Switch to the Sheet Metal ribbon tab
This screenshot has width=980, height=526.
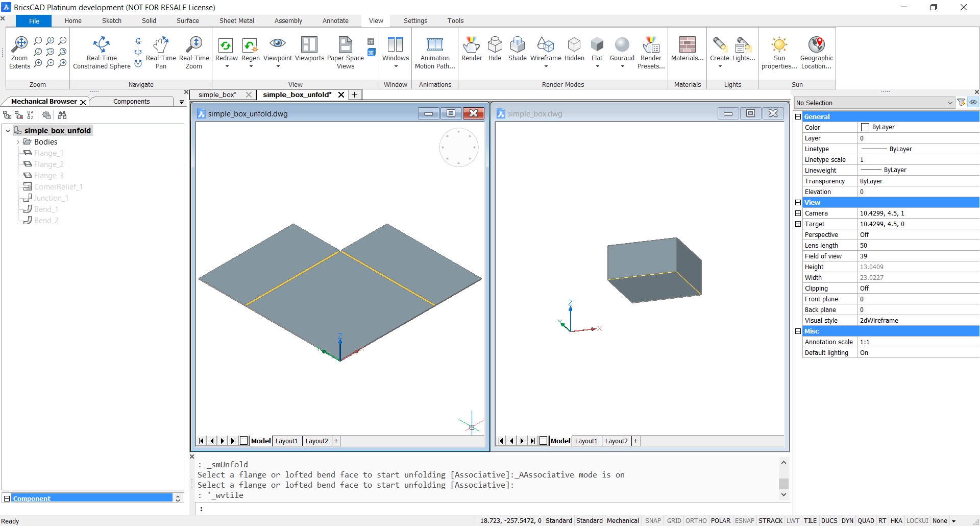click(236, 21)
